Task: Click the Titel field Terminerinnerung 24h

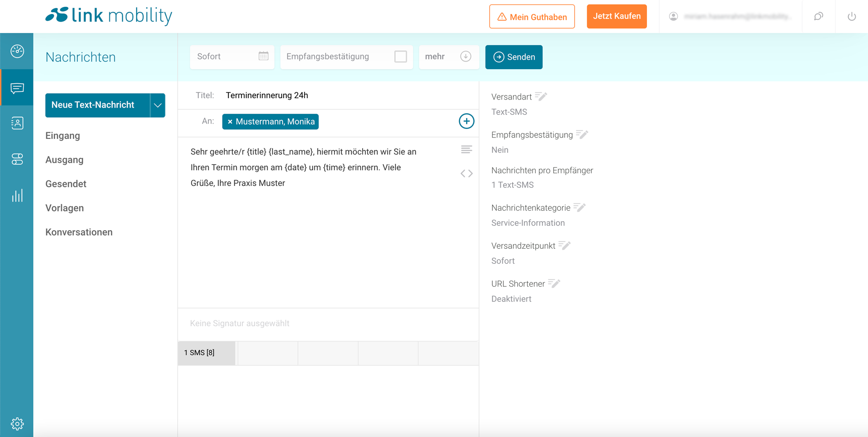Action: click(x=267, y=95)
